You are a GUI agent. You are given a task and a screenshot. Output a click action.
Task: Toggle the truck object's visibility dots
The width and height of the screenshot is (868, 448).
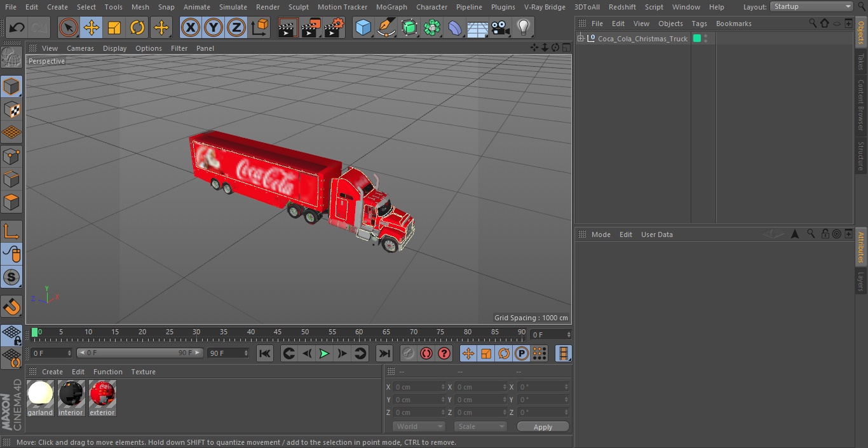[705, 39]
